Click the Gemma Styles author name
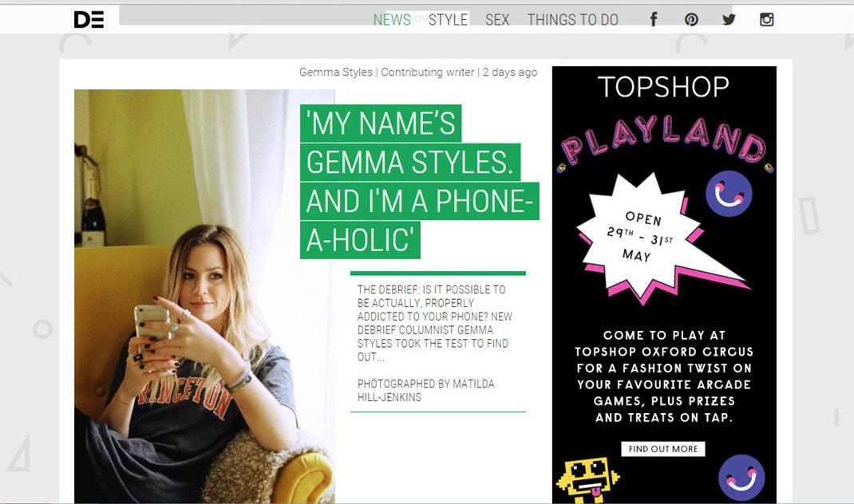 335,72
